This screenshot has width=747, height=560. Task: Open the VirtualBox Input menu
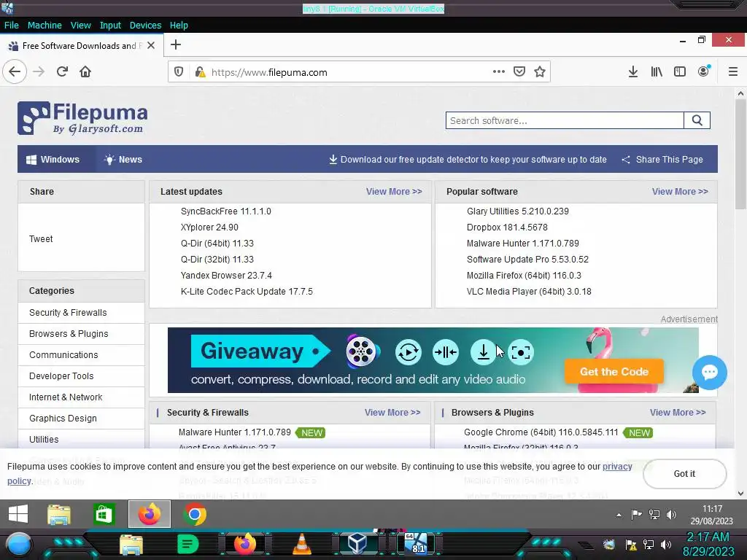(x=110, y=26)
